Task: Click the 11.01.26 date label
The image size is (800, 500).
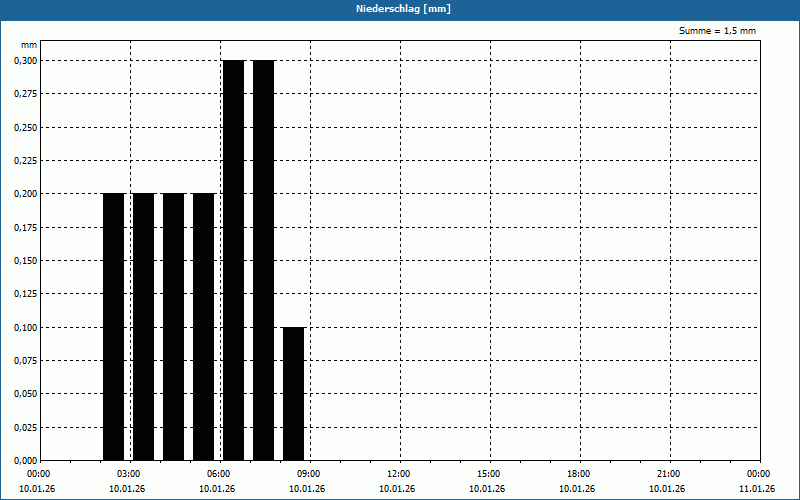Action: [x=757, y=489]
